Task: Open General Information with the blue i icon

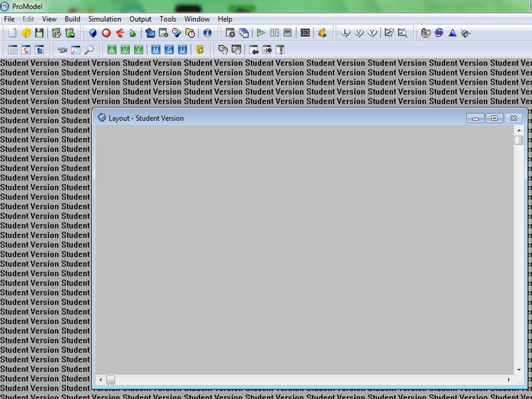Action: coord(207,33)
